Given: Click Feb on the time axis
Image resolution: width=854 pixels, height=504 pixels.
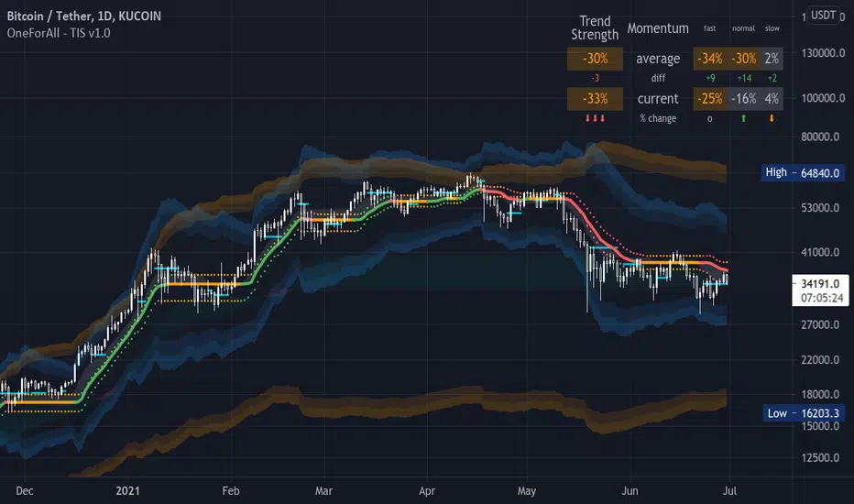Looking at the screenshot, I should 230,491.
